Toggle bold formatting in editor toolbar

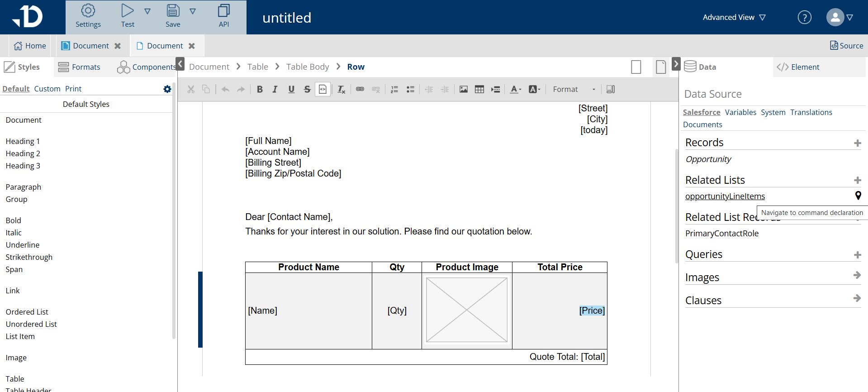pos(260,89)
